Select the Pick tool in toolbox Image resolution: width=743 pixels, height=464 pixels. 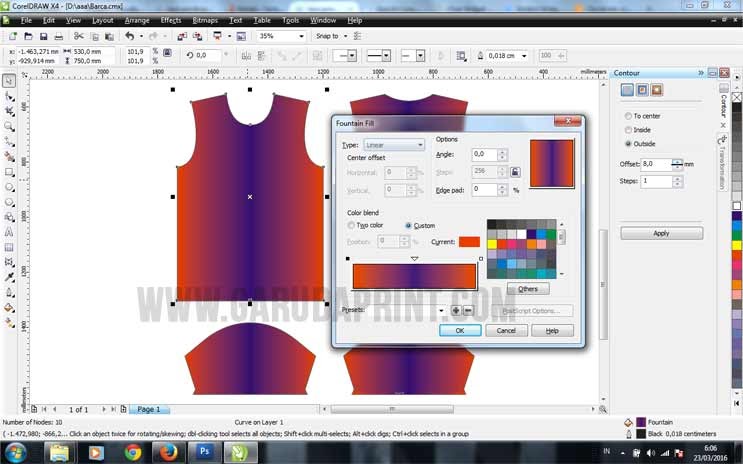(x=9, y=81)
